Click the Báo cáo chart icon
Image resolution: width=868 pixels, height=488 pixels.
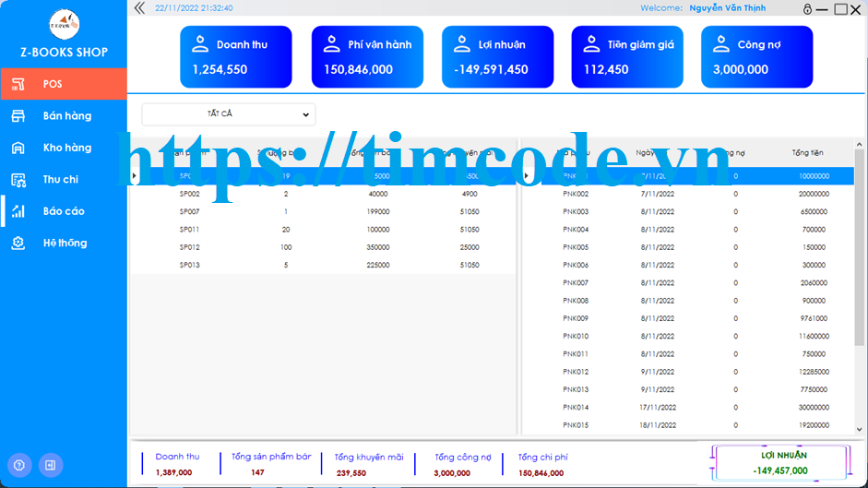[18, 211]
